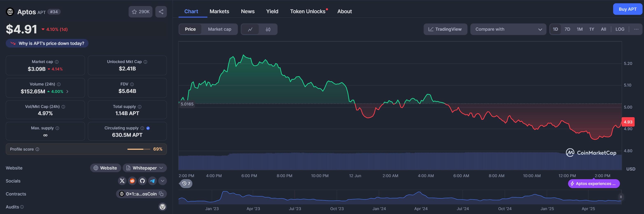644x214 pixels.
Task: Click the 0x1::a...osCoin contract button
Action: click(x=141, y=194)
